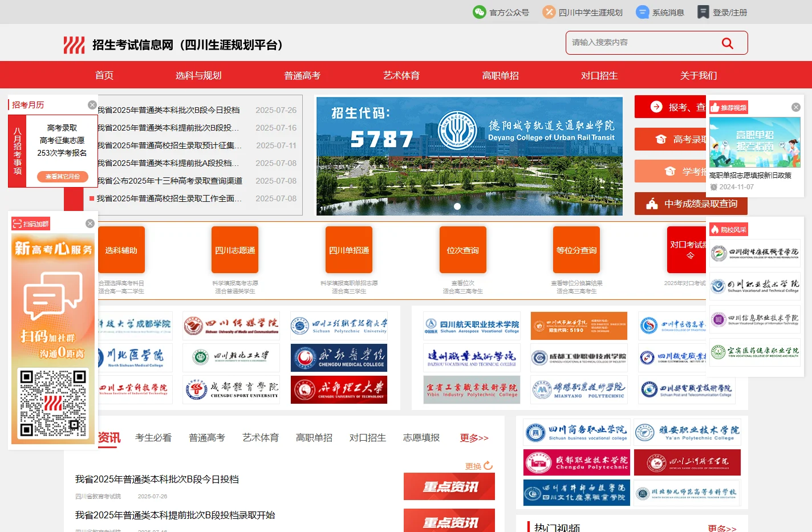Switch to the 对口招生 news tab
The image size is (812, 532).
pyautogui.click(x=368, y=437)
